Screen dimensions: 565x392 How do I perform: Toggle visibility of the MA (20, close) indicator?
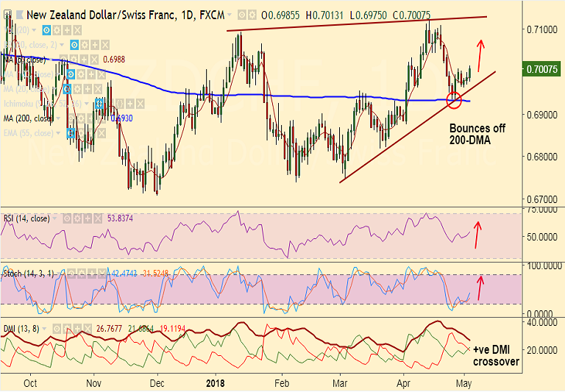[67, 89]
